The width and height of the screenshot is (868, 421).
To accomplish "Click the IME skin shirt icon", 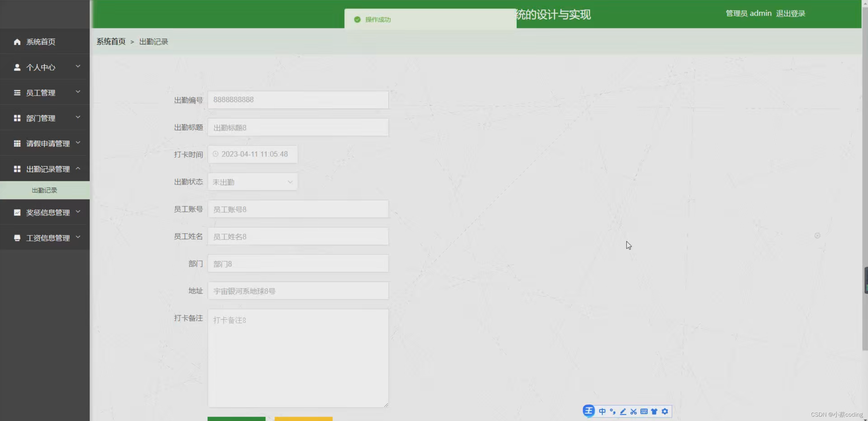I will point(654,412).
